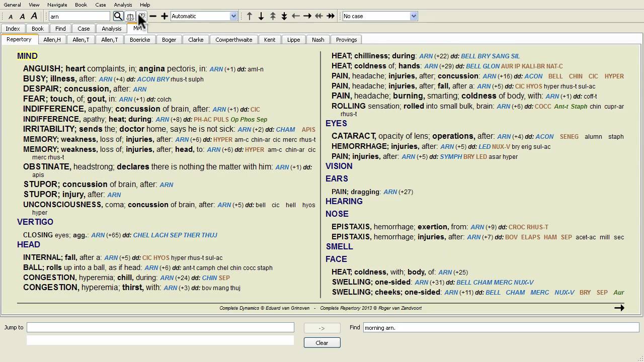Open the Automatic dropdown
Screen dimensions: 644x362
point(204,16)
